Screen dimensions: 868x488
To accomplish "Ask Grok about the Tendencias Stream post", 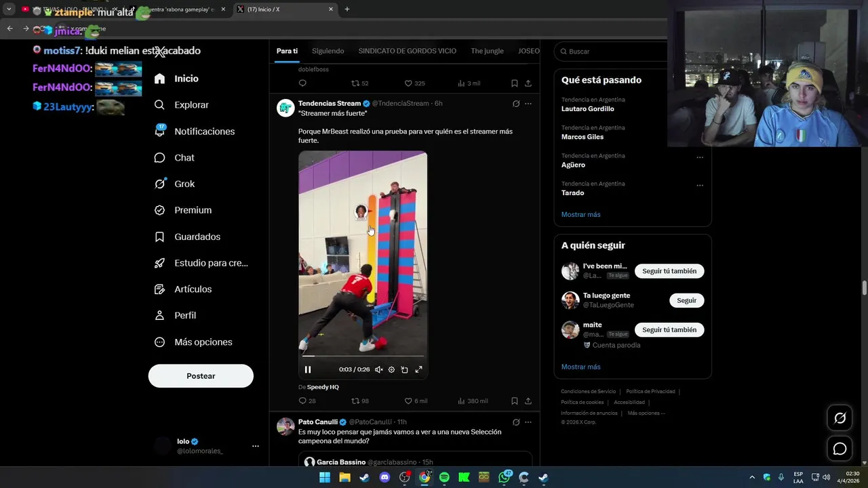I will coord(516,104).
